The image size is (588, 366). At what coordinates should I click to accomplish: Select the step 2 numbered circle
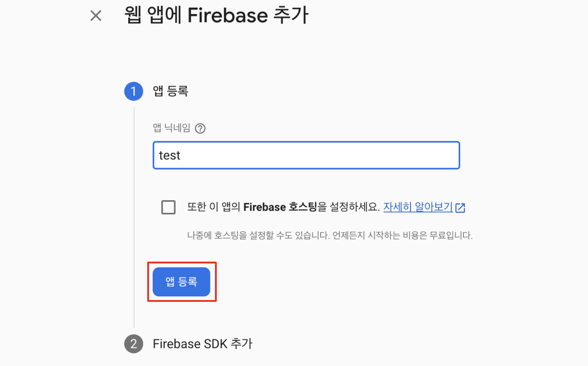[x=133, y=344]
